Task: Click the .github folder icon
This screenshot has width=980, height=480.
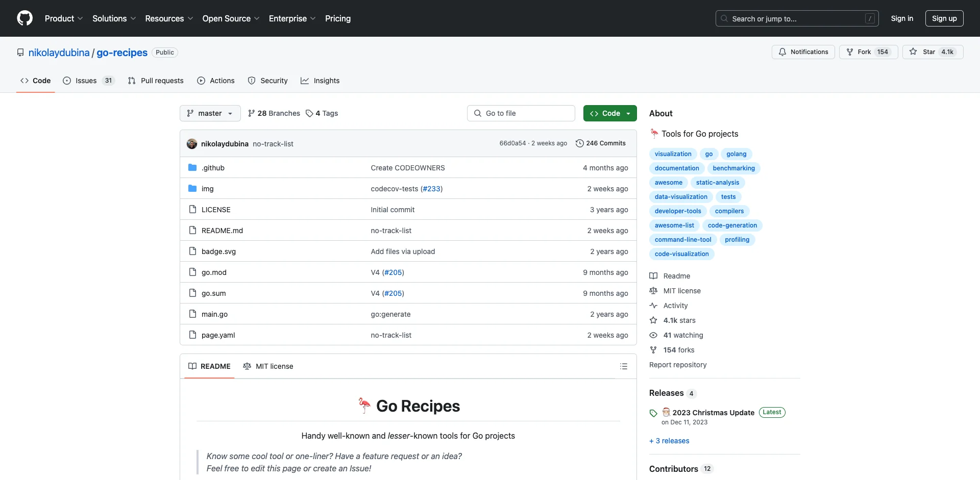Action: (192, 167)
